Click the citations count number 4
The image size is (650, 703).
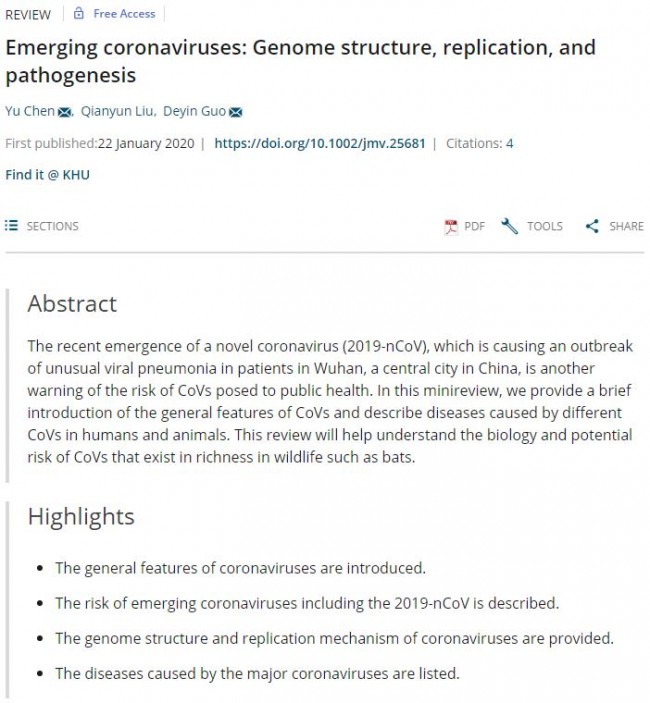coord(509,143)
